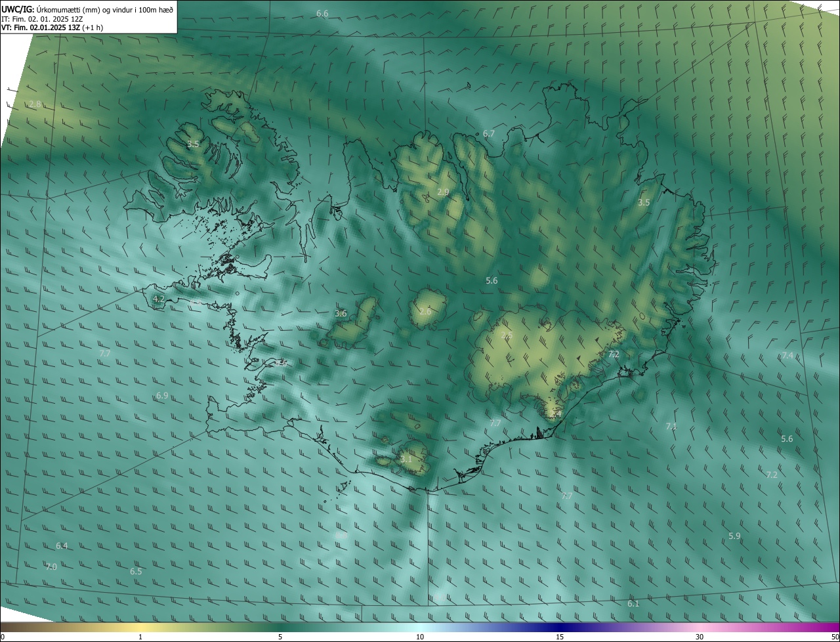Click the 6.6 value label on the map
Viewport: 840px width, 642px height.
[x=322, y=13]
